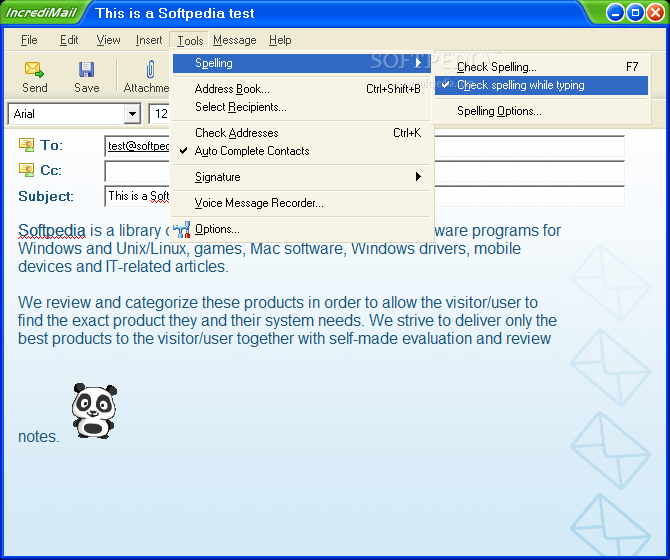This screenshot has width=670, height=560.
Task: Open Spelling Options...
Action: (x=541, y=111)
